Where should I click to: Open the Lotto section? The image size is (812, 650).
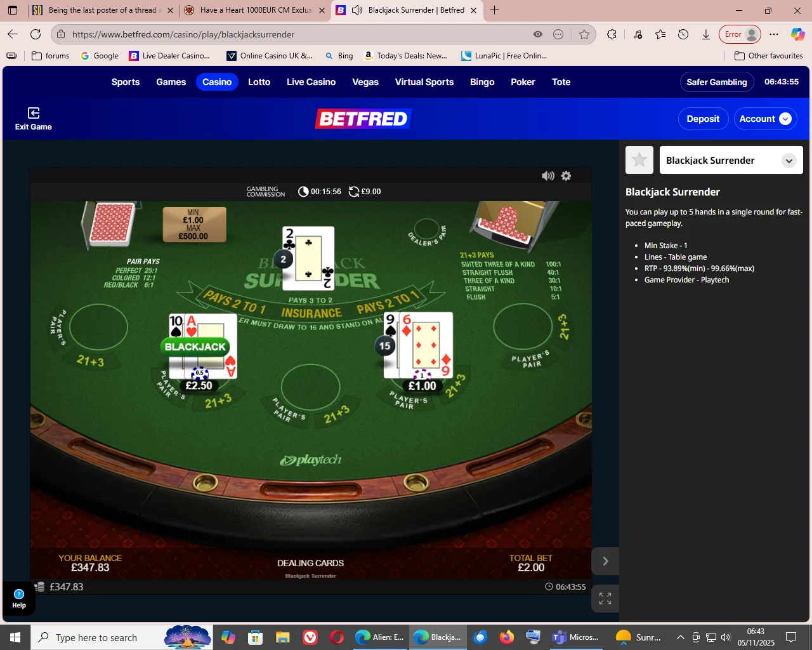click(259, 82)
